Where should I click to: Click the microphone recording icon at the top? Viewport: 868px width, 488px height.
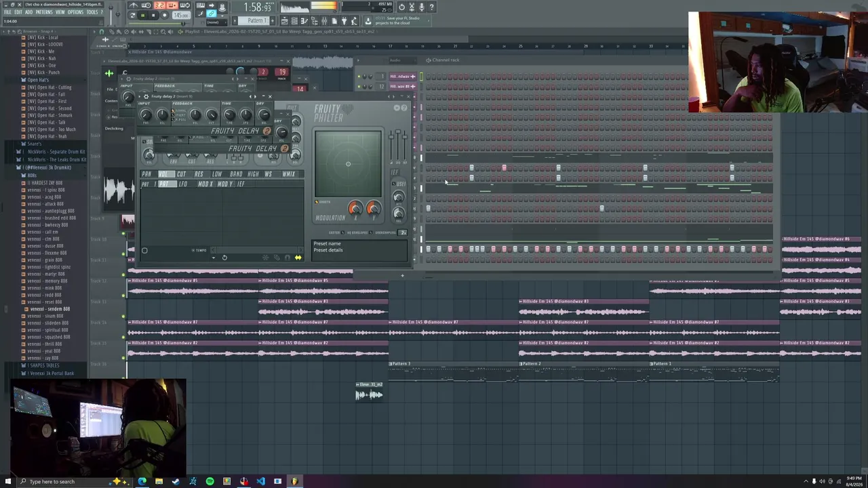click(x=422, y=7)
